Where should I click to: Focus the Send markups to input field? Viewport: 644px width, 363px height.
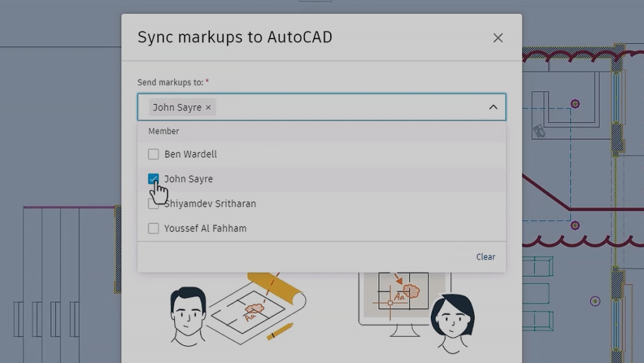click(321, 107)
